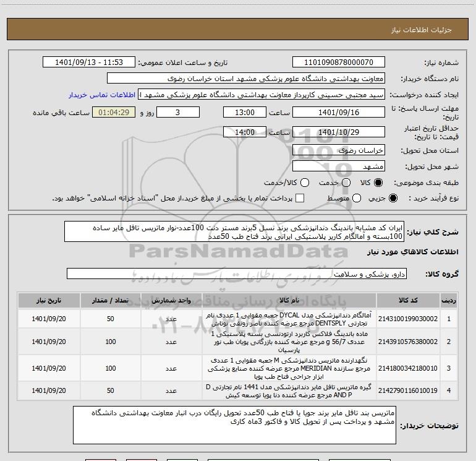
Task: Click the کد کالا column header
Action: point(408,300)
